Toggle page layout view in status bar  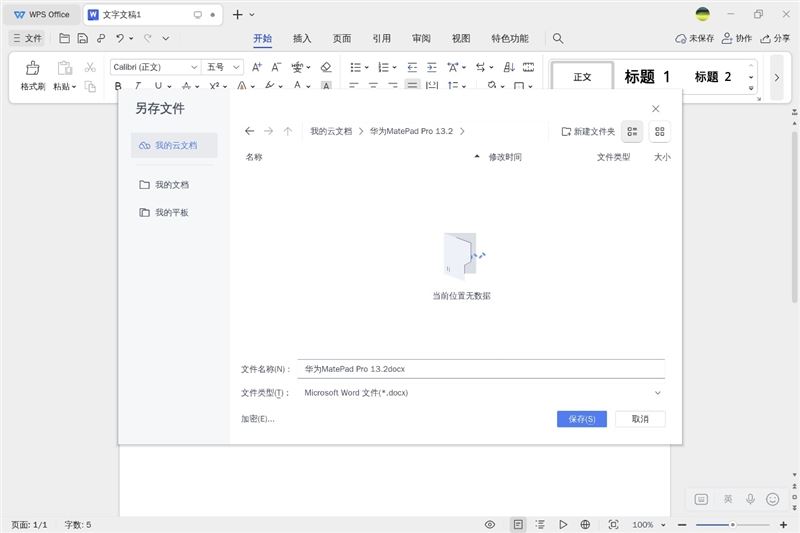pos(517,524)
